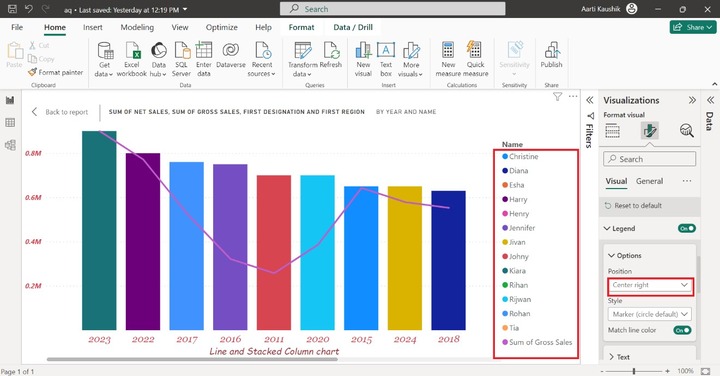Select Format visual paintbrush icon

[x=650, y=131]
